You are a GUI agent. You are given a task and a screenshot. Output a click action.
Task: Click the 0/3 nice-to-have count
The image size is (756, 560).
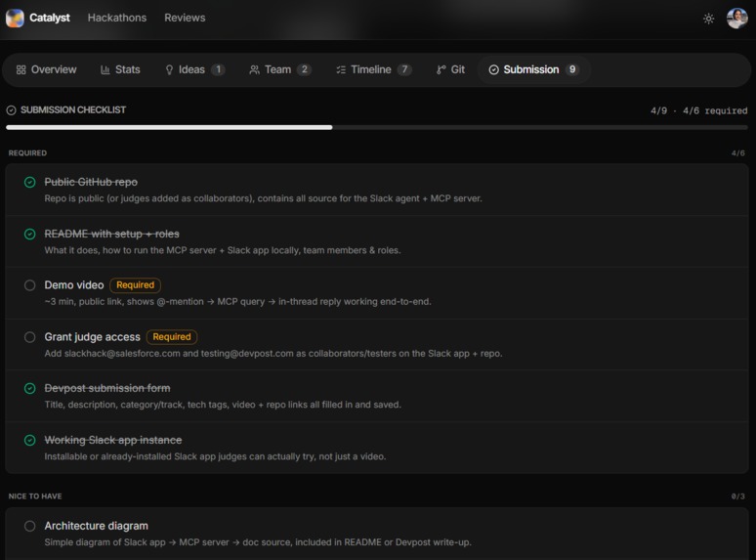click(x=737, y=496)
